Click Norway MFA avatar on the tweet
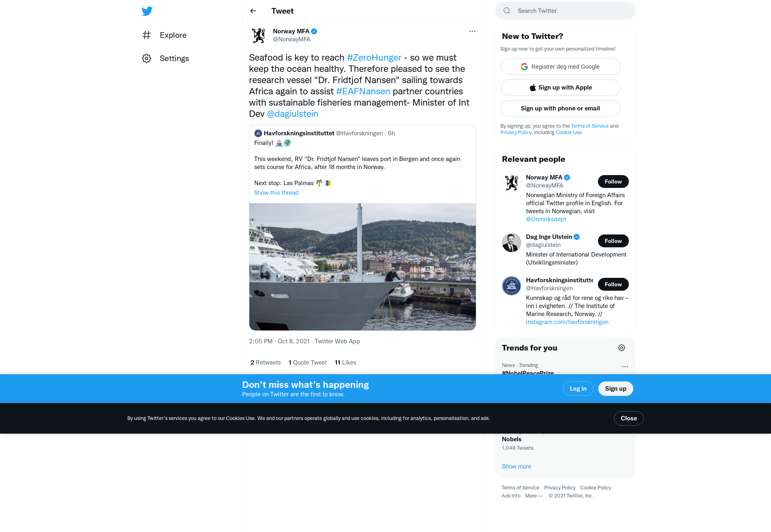 [259, 35]
